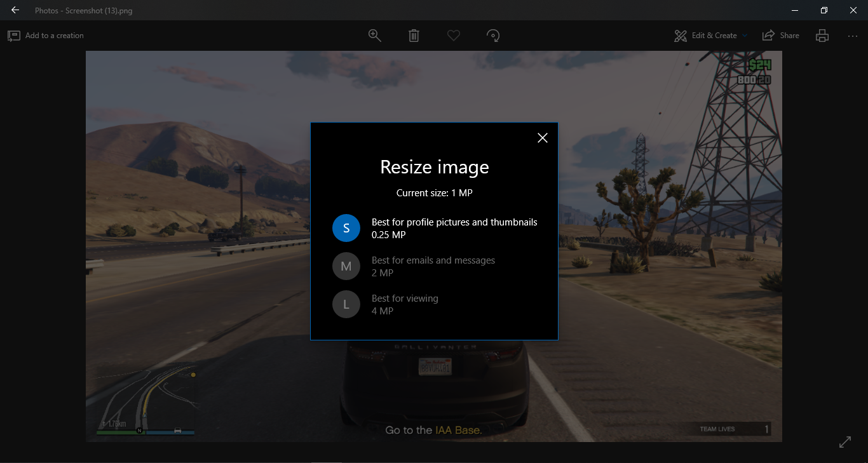Open the Edit & Create dropdown
This screenshot has height=463, width=868.
pos(711,36)
